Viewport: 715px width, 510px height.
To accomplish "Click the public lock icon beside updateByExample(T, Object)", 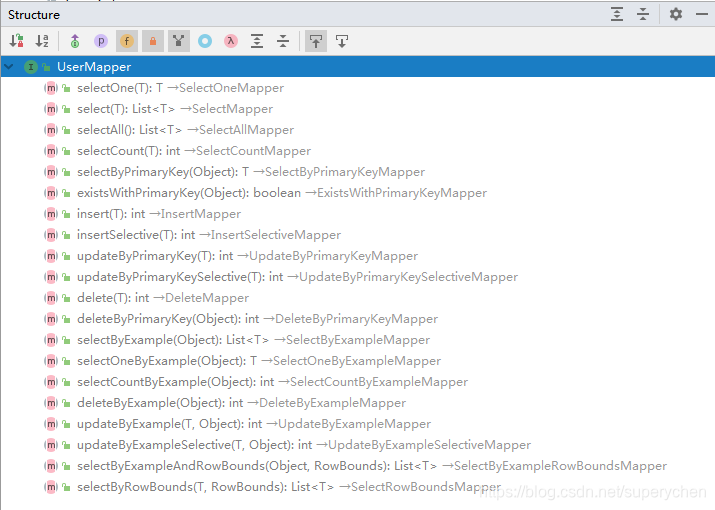I will tap(66, 424).
